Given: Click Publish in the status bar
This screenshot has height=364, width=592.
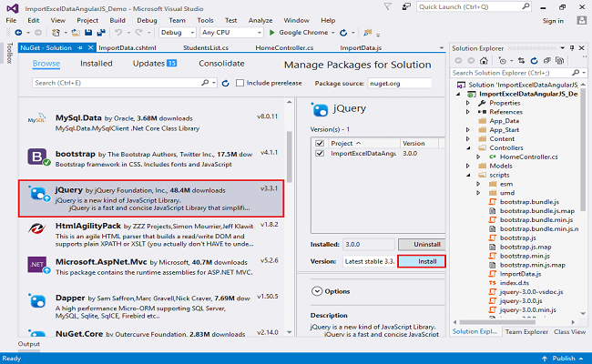Looking at the screenshot, I should point(563,359).
